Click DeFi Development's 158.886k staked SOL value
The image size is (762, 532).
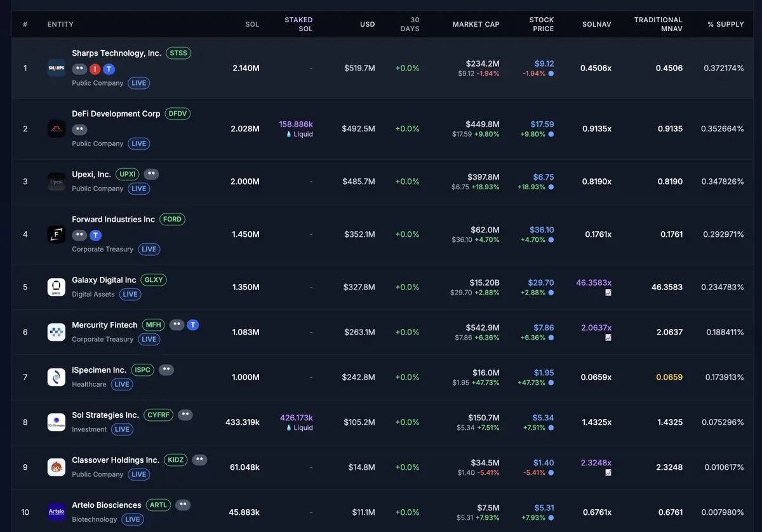coord(296,124)
